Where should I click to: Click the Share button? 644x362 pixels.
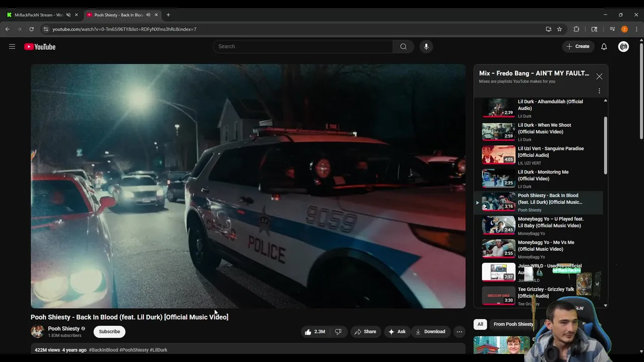pos(365,332)
